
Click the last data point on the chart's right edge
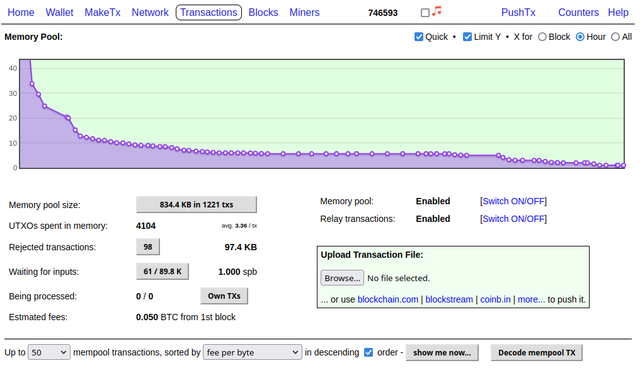623,165
